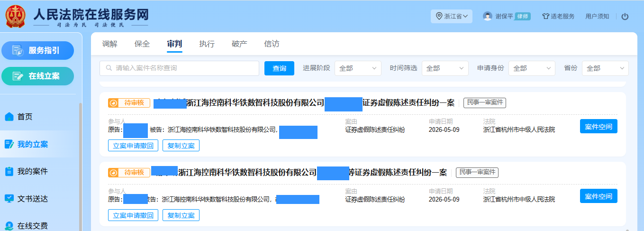Click 人民法院在线服务网 site title
Image resolution: width=644 pixels, height=231 pixels.
(91, 14)
